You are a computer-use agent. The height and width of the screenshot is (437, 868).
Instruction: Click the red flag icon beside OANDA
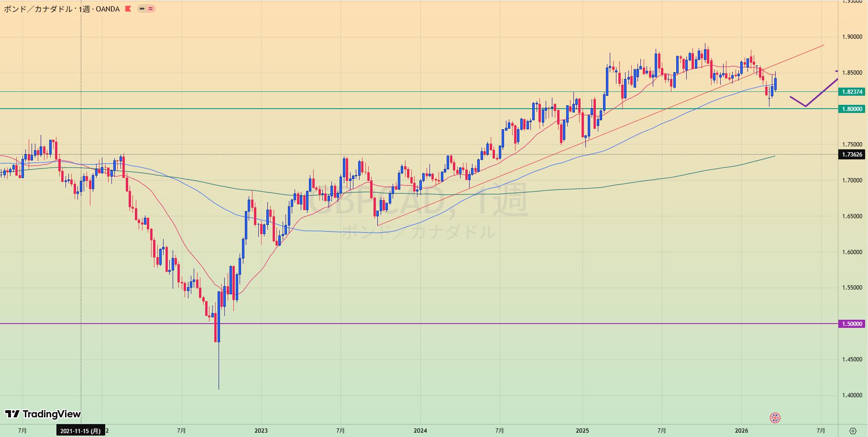(x=128, y=9)
